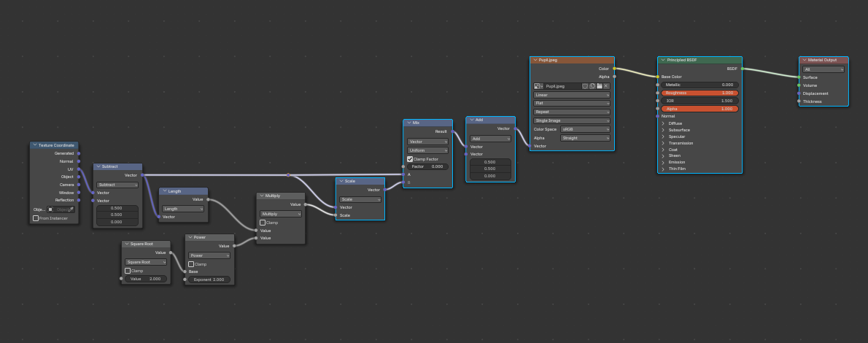Open the Length operation dropdown
The width and height of the screenshot is (868, 343).
click(x=183, y=209)
